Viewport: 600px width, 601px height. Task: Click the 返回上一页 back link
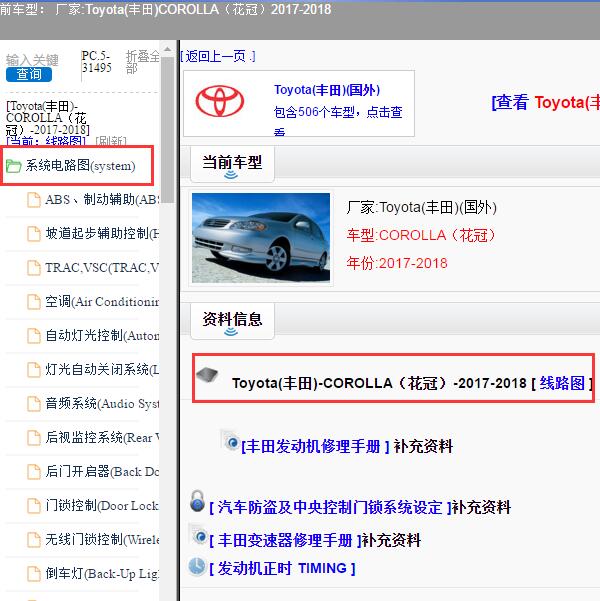217,56
